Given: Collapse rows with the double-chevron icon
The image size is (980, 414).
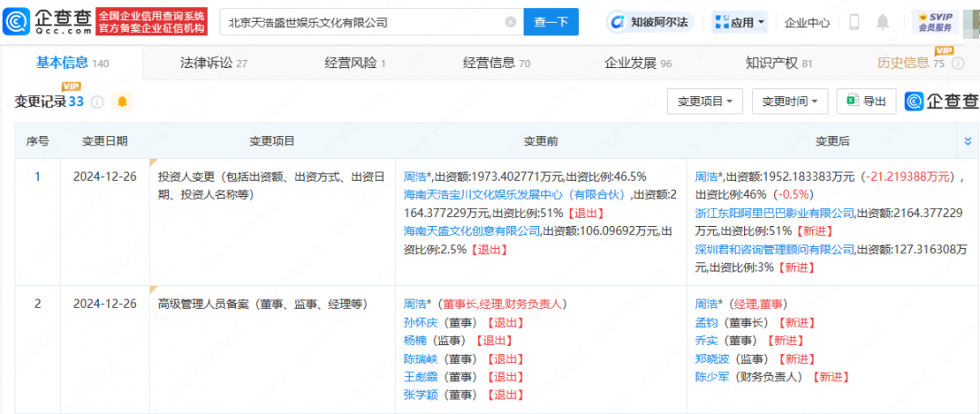Looking at the screenshot, I should point(968,142).
